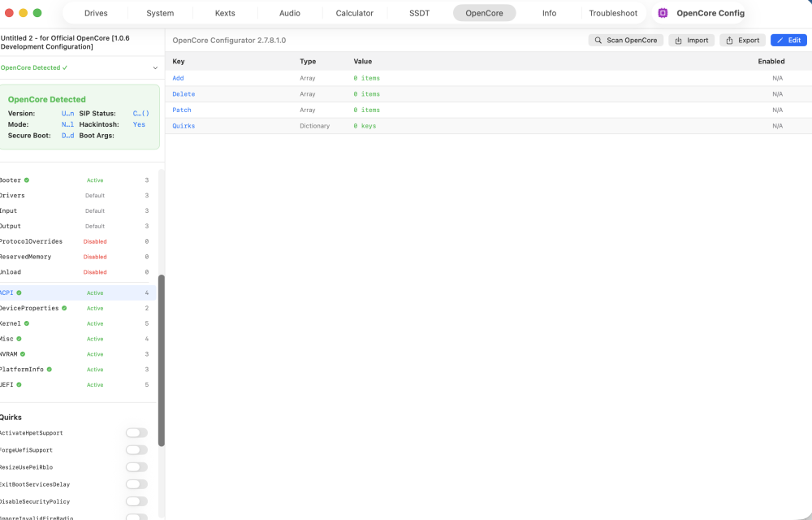Switch to the Audio tab
This screenshot has height=520, width=812.
pos(290,13)
